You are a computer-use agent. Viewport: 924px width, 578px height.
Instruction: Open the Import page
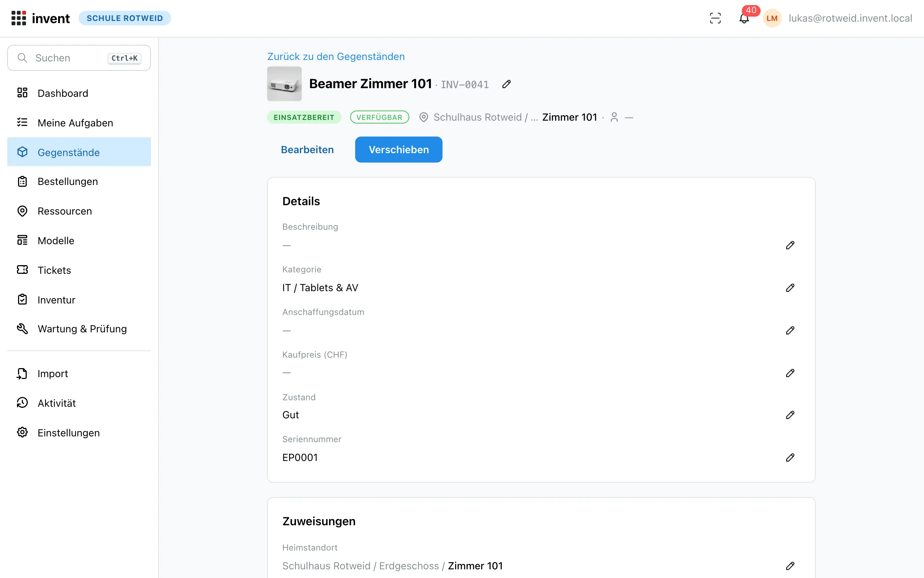coord(79,374)
